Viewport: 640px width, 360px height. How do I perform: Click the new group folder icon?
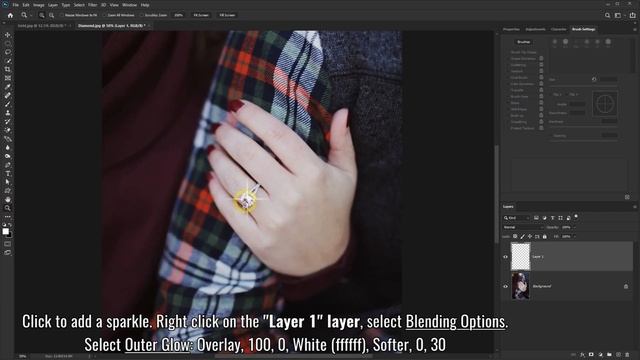[x=609, y=355]
